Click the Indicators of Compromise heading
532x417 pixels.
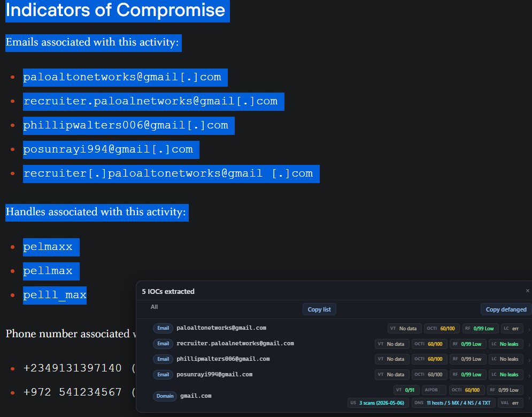point(115,10)
